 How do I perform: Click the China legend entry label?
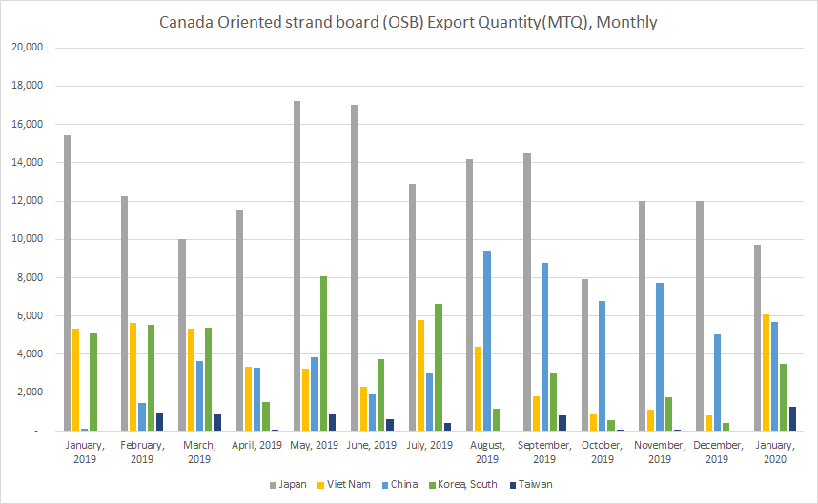pyautogui.click(x=402, y=484)
